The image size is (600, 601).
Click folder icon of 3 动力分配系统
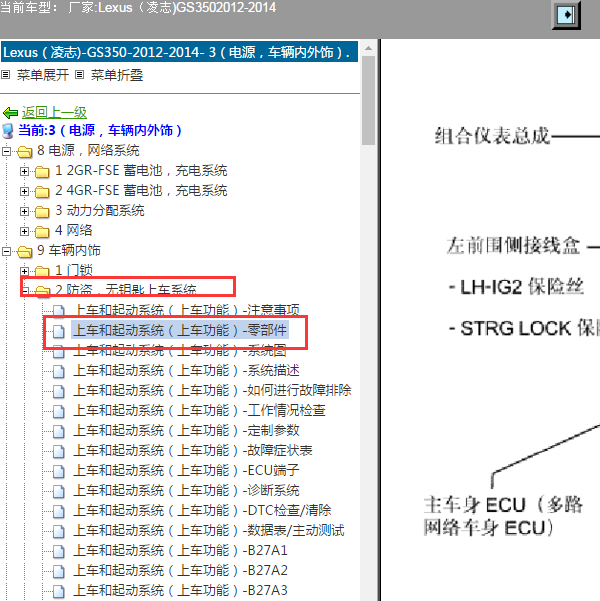(x=42, y=212)
